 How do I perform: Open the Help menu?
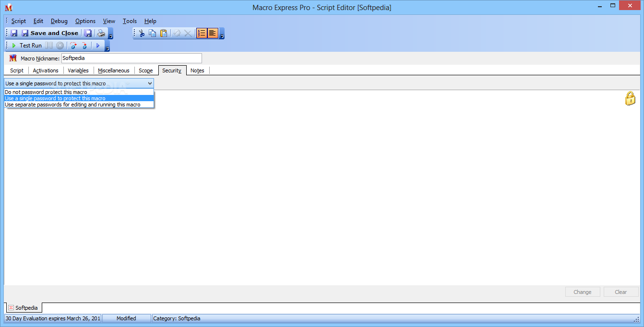coord(150,21)
